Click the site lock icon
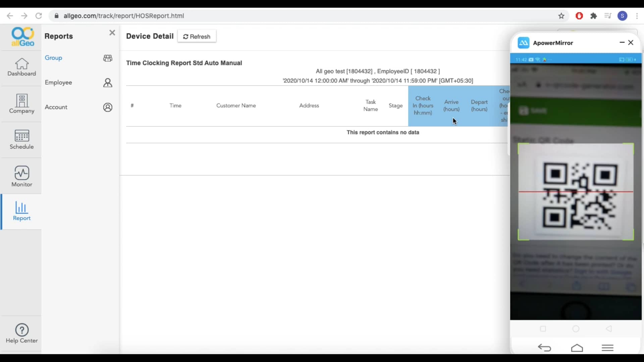Screen dimensions: 644x362 click(x=57, y=16)
